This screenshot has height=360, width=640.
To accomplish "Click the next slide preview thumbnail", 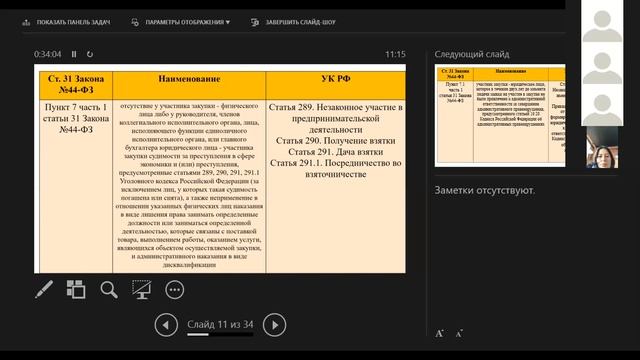I will click(x=500, y=116).
